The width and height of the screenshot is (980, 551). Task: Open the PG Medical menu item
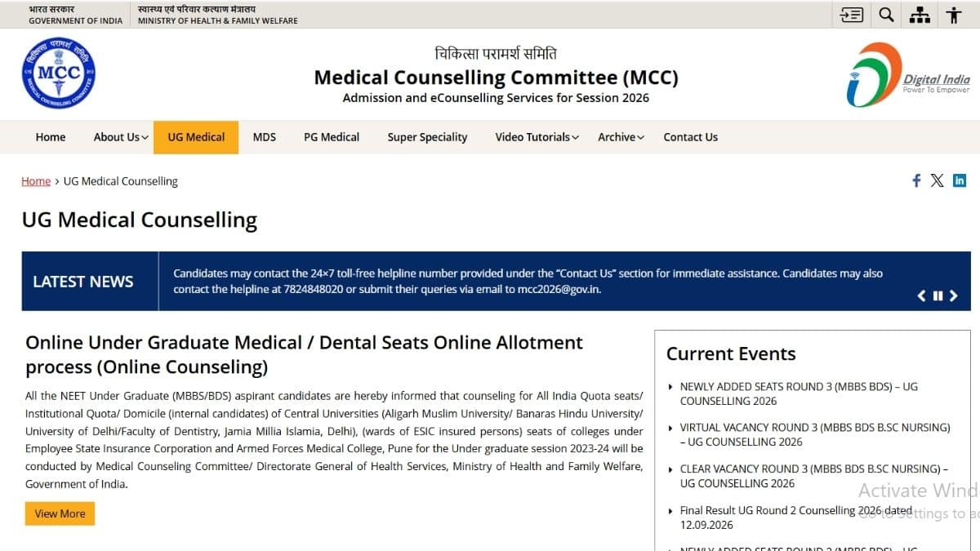(x=332, y=137)
